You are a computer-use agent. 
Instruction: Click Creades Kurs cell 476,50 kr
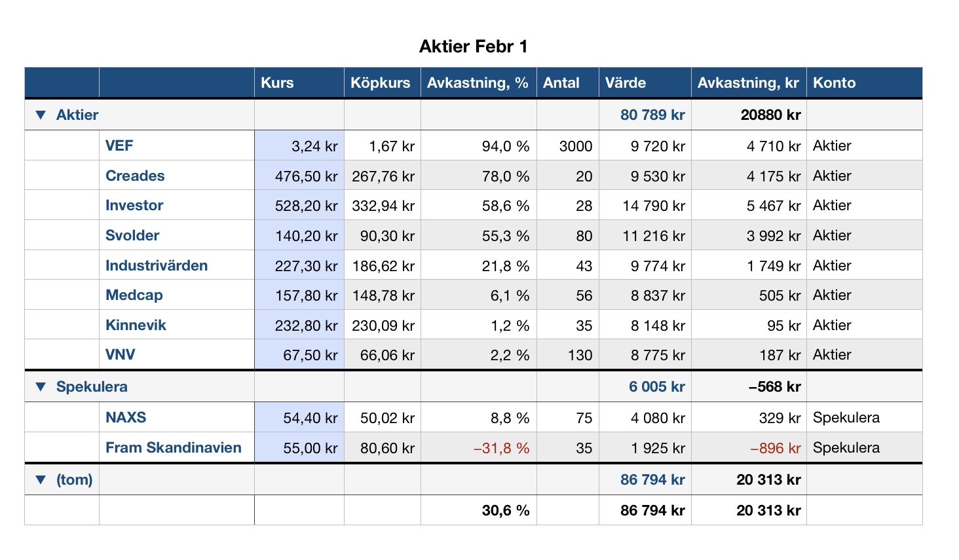299,176
